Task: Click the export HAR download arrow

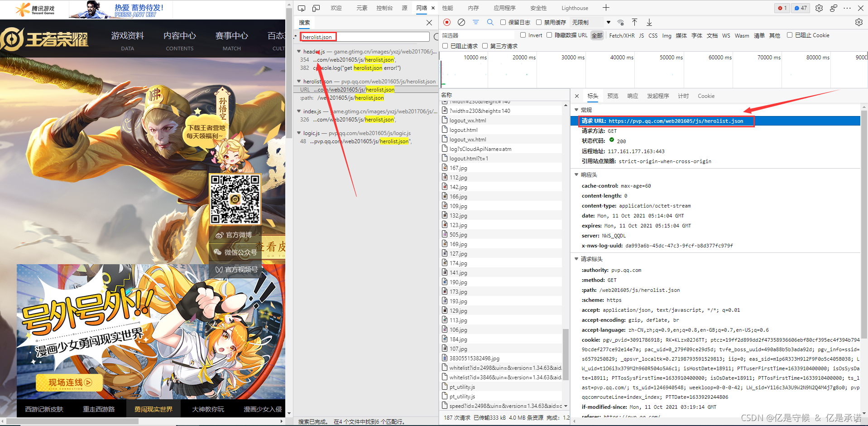Action: click(x=649, y=22)
